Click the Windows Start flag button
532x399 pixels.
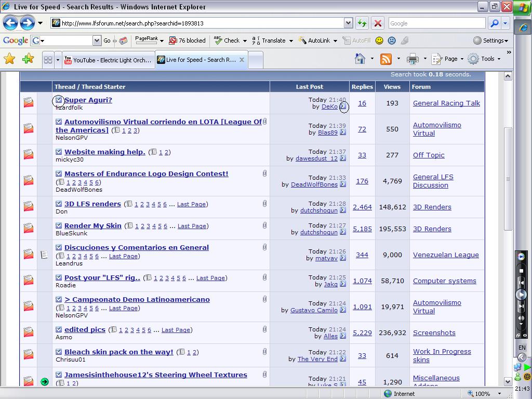[x=523, y=7]
